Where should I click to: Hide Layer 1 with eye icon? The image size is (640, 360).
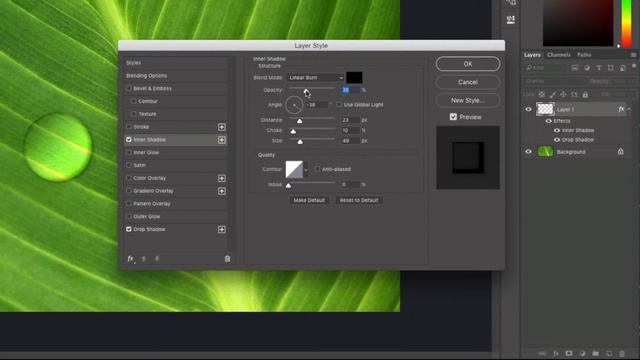528,109
